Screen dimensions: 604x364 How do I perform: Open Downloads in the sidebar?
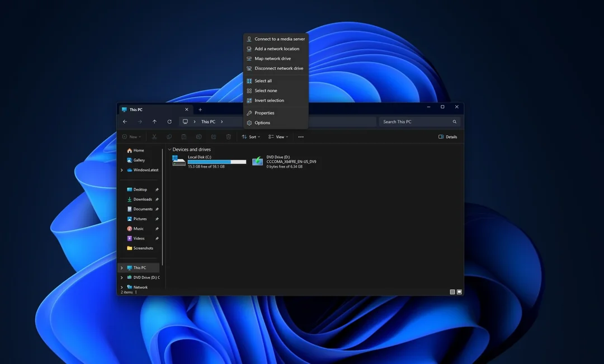tap(139, 199)
